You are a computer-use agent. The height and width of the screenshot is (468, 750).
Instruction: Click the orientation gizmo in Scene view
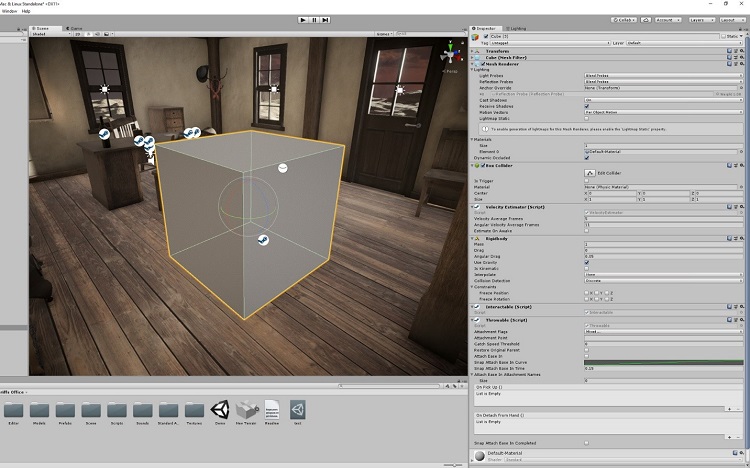(x=450, y=54)
